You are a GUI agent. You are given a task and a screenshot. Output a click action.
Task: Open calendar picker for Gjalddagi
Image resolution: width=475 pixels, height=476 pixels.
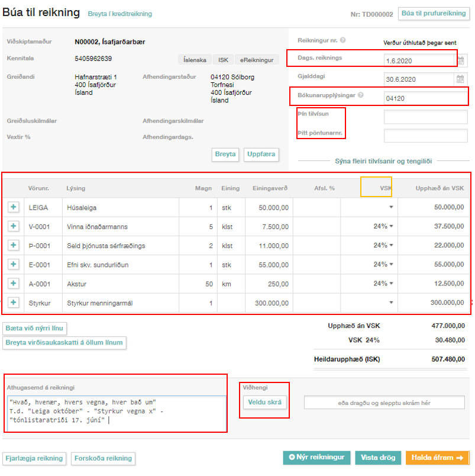tap(461, 79)
